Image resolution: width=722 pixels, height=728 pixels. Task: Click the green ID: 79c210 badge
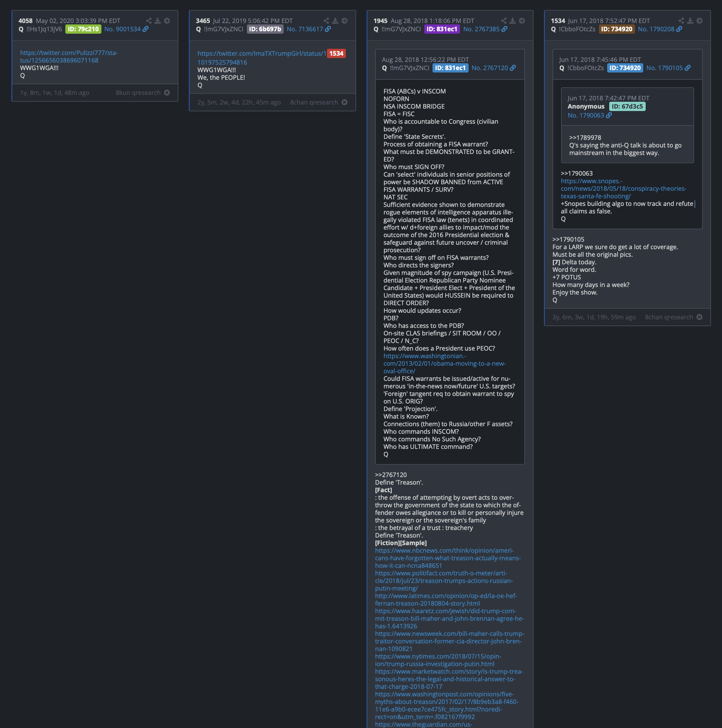coord(83,29)
